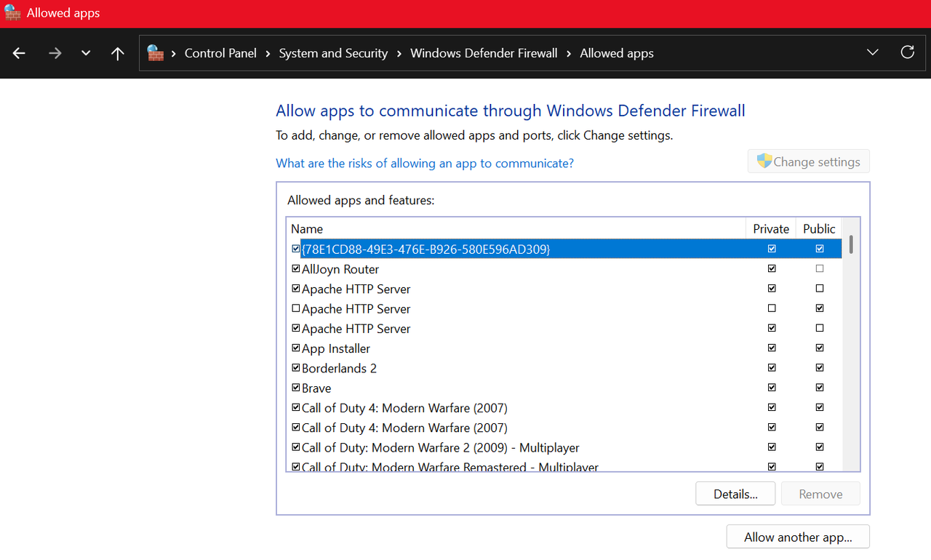The height and width of the screenshot is (560, 931).
Task: Expand the chevron after System and Security
Action: click(399, 53)
